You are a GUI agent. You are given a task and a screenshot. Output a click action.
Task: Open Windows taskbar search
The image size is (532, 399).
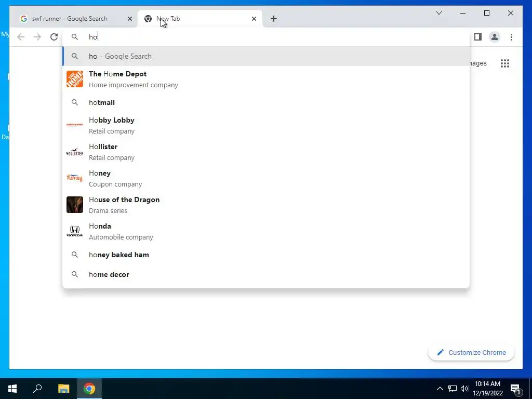[x=37, y=389]
